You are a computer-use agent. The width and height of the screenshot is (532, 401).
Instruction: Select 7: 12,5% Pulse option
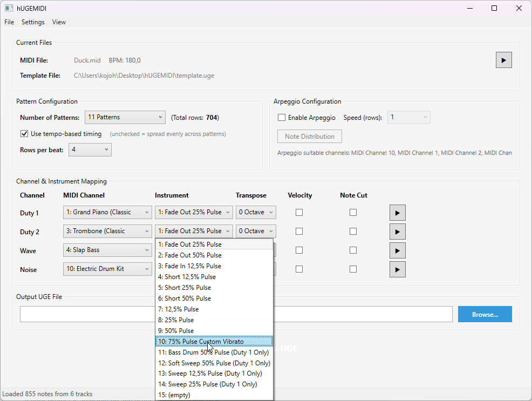[x=214, y=309]
